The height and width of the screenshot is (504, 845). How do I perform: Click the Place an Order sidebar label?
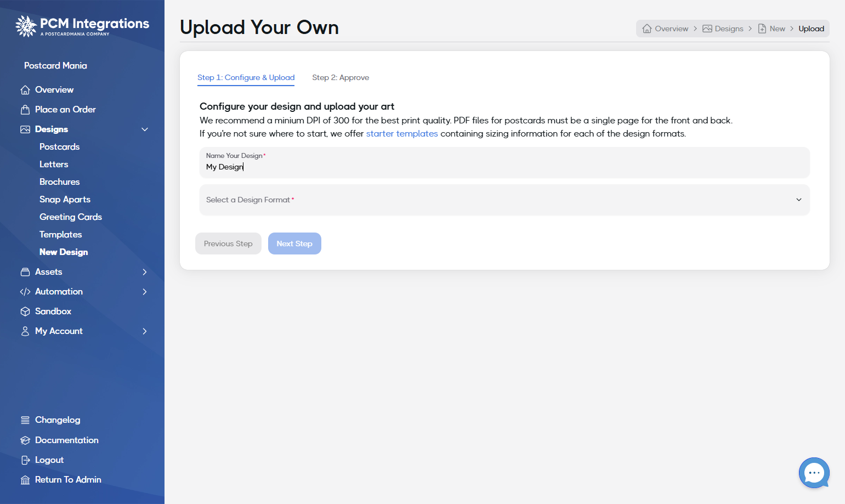click(x=65, y=110)
